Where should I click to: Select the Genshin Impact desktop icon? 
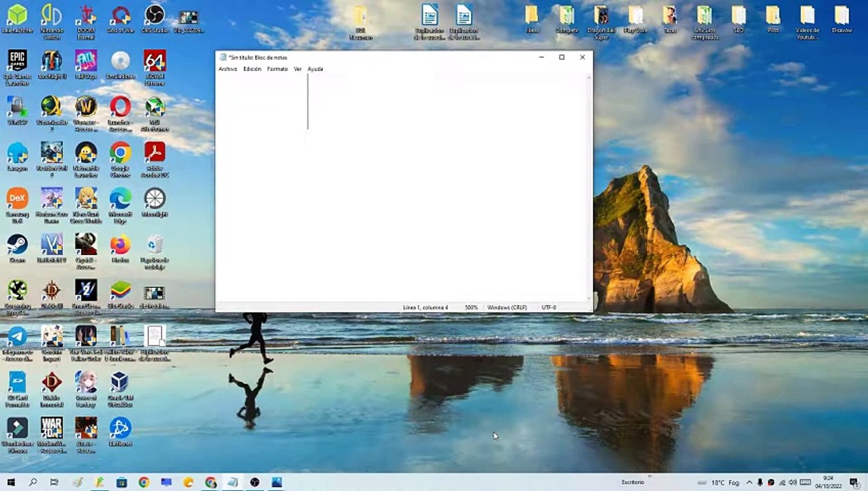52,343
